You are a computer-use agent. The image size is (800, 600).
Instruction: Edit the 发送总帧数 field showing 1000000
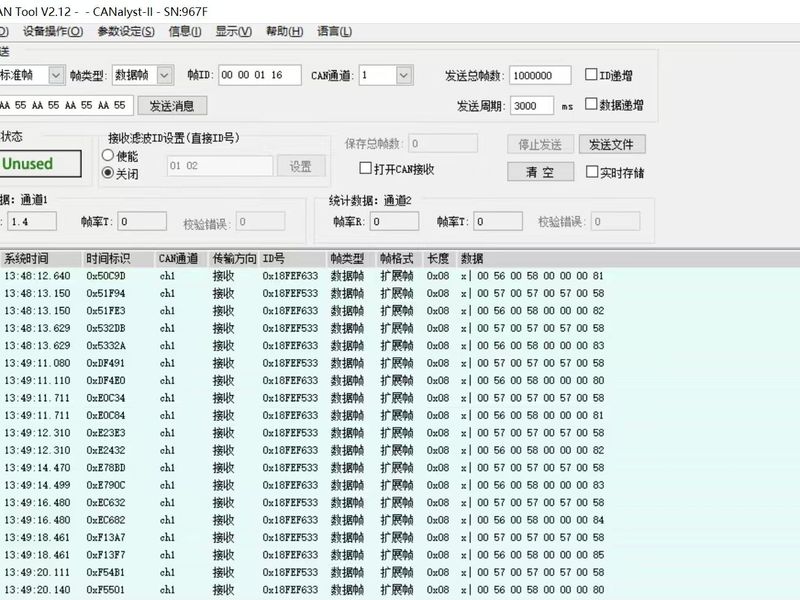click(540, 76)
